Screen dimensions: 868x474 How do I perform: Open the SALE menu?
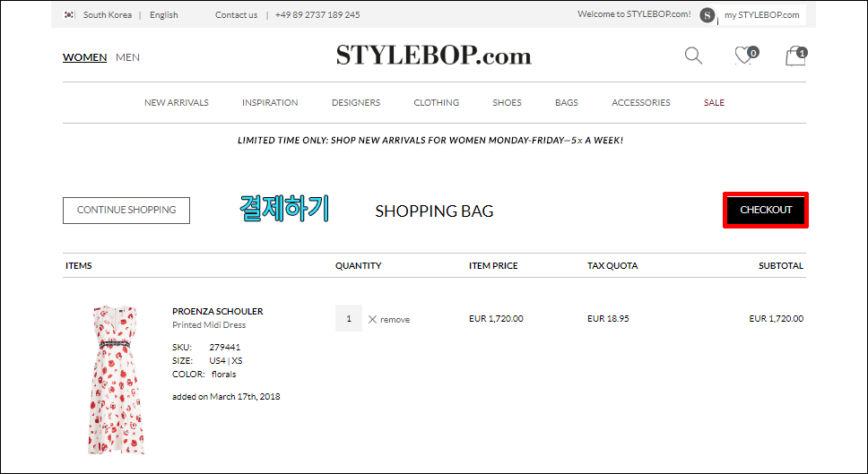pos(714,102)
